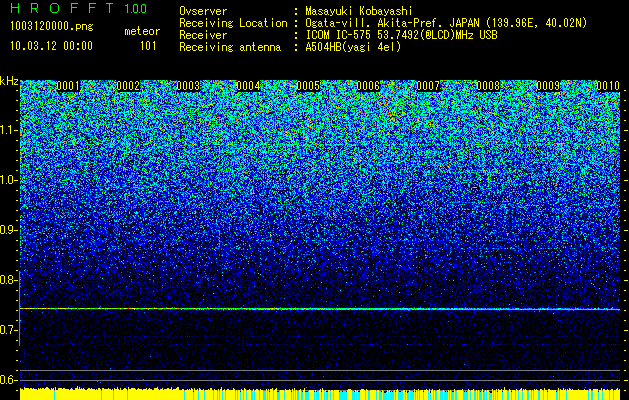629x400 pixels.
Task: Click the 0.7 frequency axis label
Action: tap(7, 330)
